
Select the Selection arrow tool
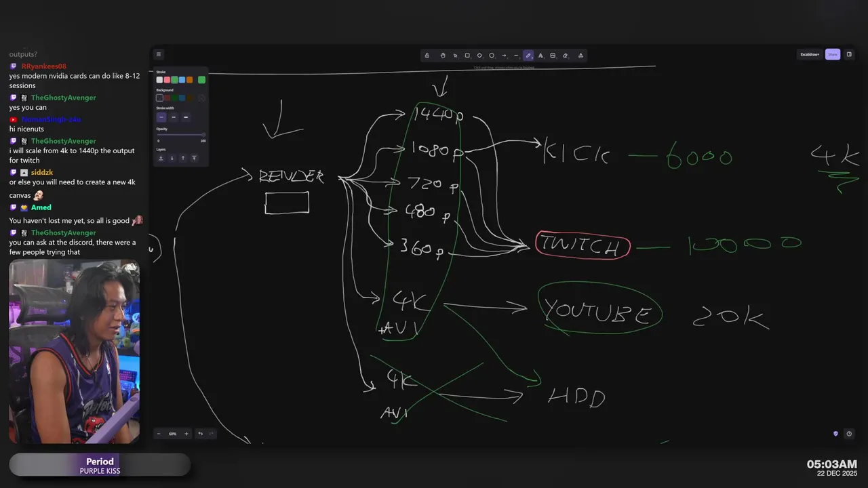(455, 56)
